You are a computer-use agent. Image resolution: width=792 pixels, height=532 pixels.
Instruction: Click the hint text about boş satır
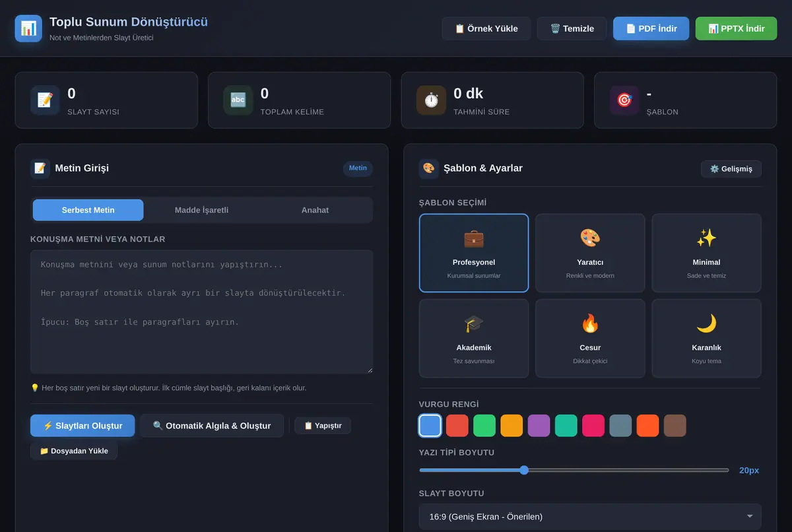(x=168, y=388)
